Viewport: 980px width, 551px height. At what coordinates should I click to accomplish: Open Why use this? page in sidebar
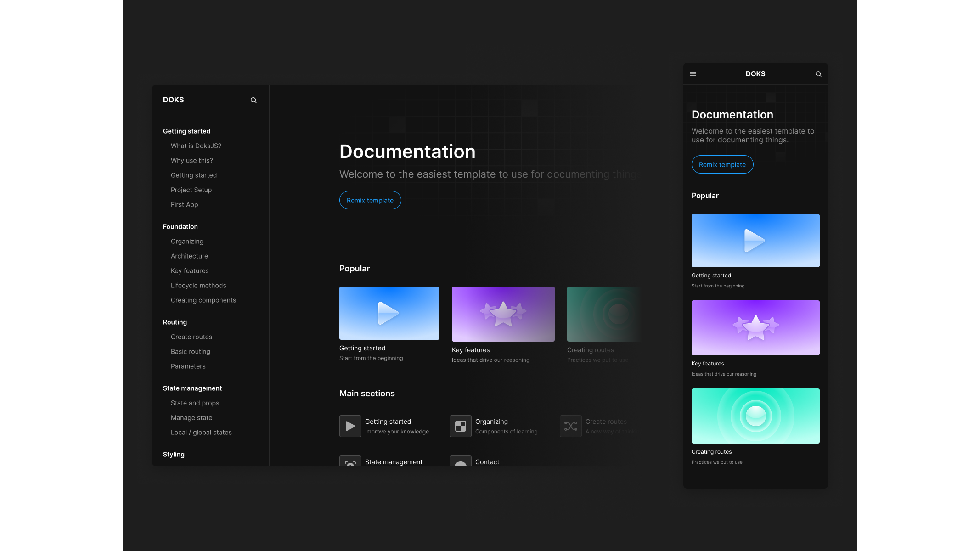click(192, 161)
